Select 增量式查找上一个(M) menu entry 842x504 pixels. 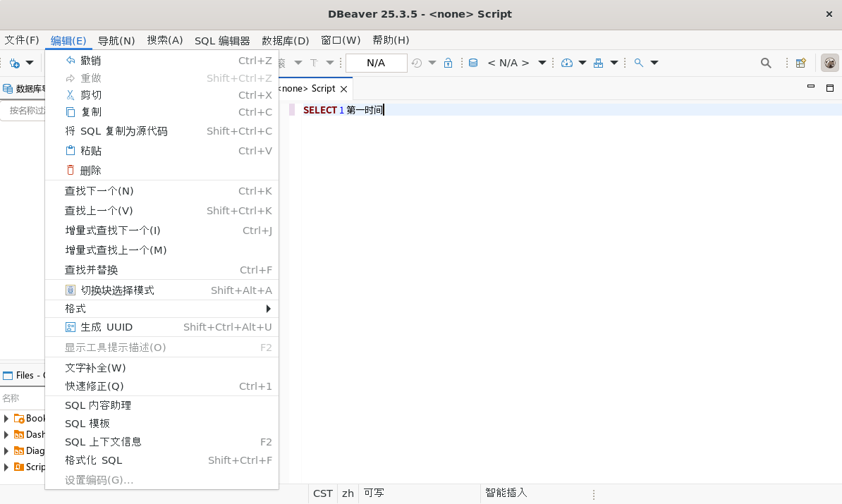point(161,250)
